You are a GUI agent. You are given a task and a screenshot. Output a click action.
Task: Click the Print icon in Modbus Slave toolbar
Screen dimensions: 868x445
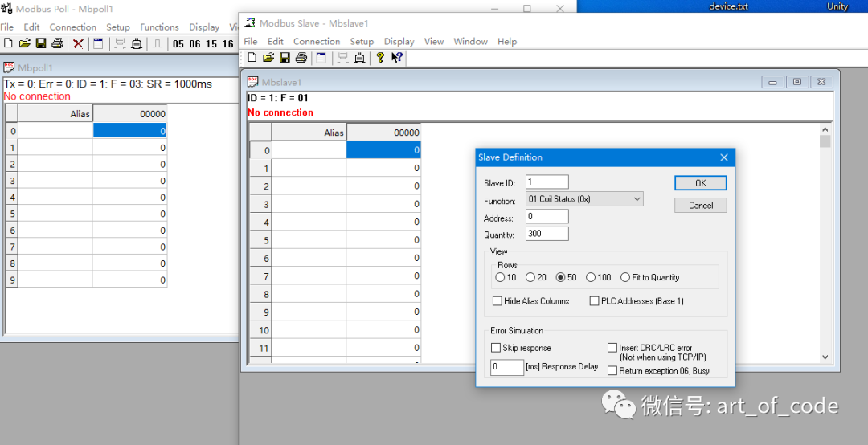[x=301, y=58]
